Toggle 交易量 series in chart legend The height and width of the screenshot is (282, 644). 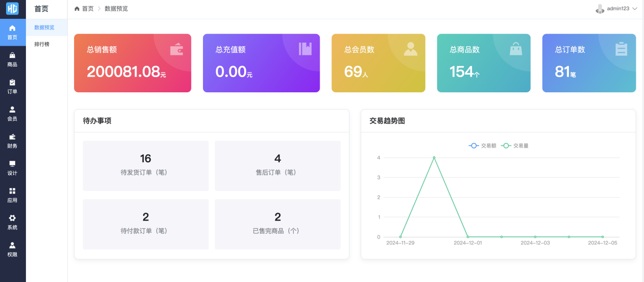click(x=515, y=146)
